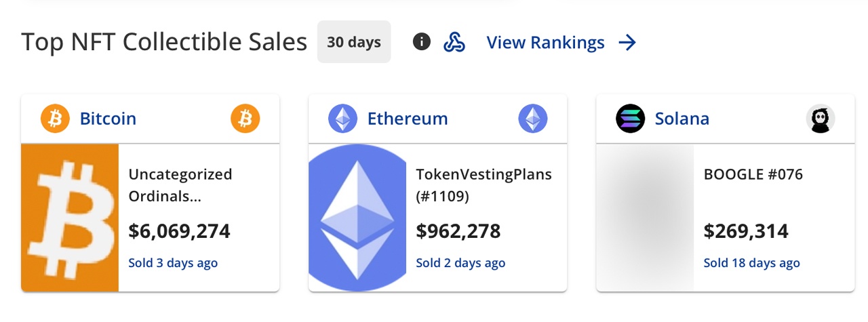Click the blue webhook-style knot icon

[x=454, y=42]
